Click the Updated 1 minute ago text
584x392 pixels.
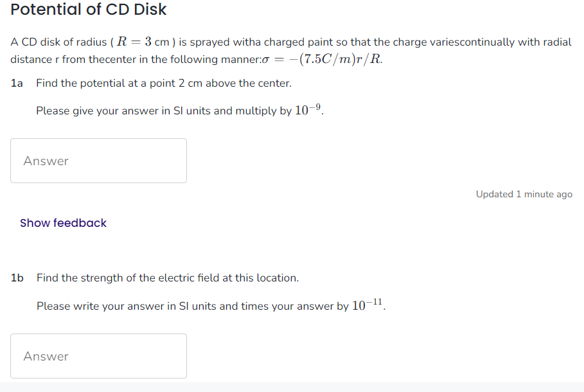[524, 194]
